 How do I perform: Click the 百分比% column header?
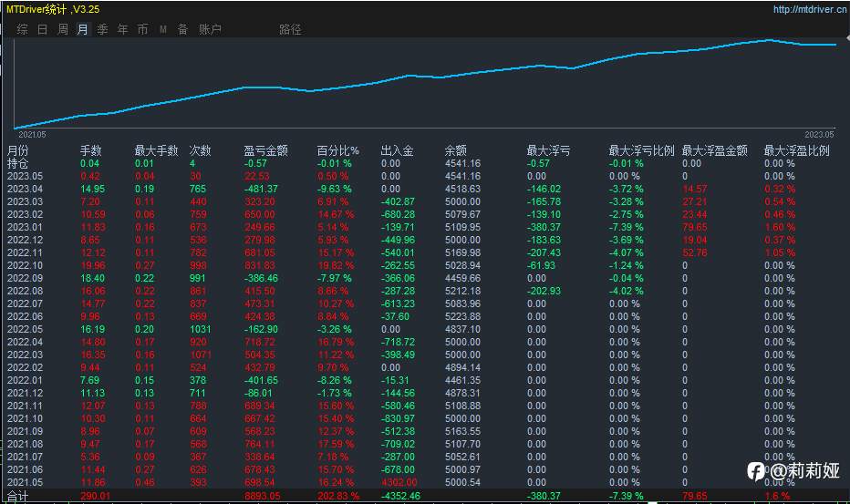pos(337,150)
